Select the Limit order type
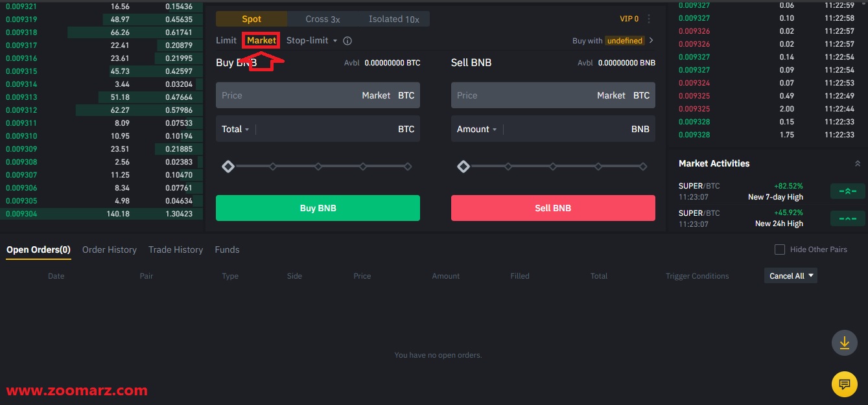The image size is (868, 405). [x=226, y=40]
